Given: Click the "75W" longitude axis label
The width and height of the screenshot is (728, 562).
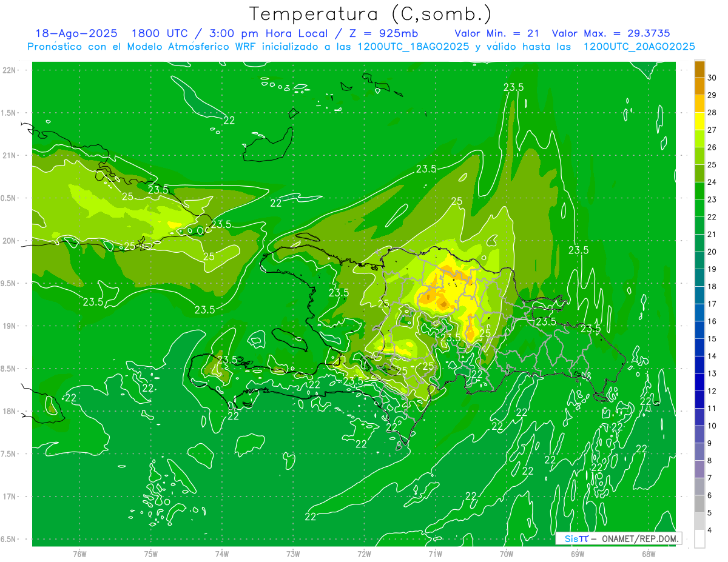Looking at the screenshot, I should point(151,554).
